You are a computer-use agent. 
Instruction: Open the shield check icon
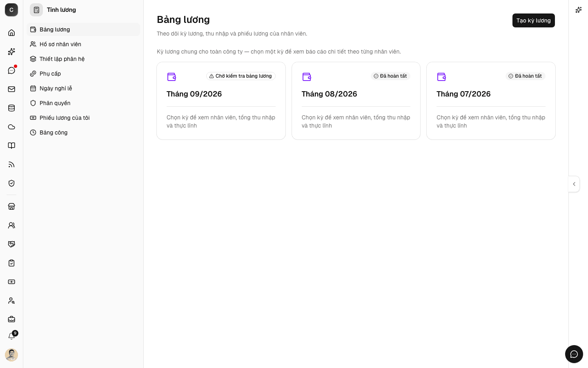click(11, 183)
